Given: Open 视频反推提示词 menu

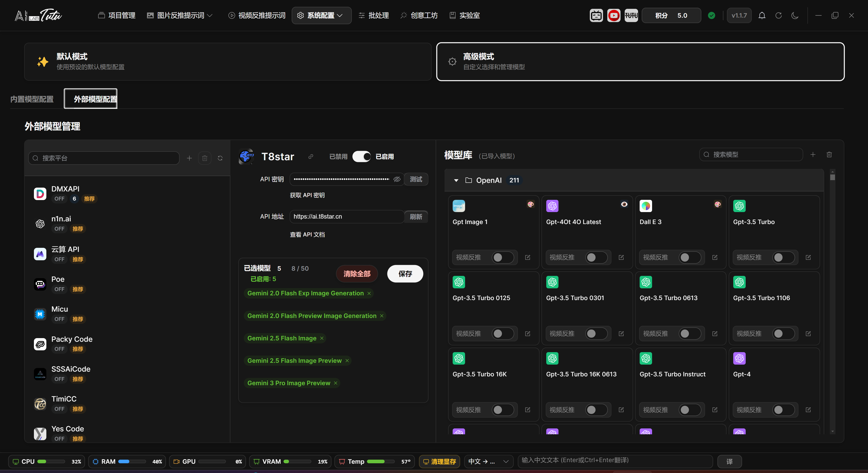Looking at the screenshot, I should 257,16.
